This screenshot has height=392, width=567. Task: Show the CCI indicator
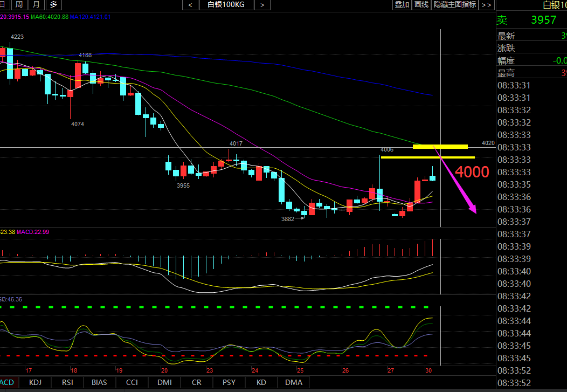(x=132, y=382)
